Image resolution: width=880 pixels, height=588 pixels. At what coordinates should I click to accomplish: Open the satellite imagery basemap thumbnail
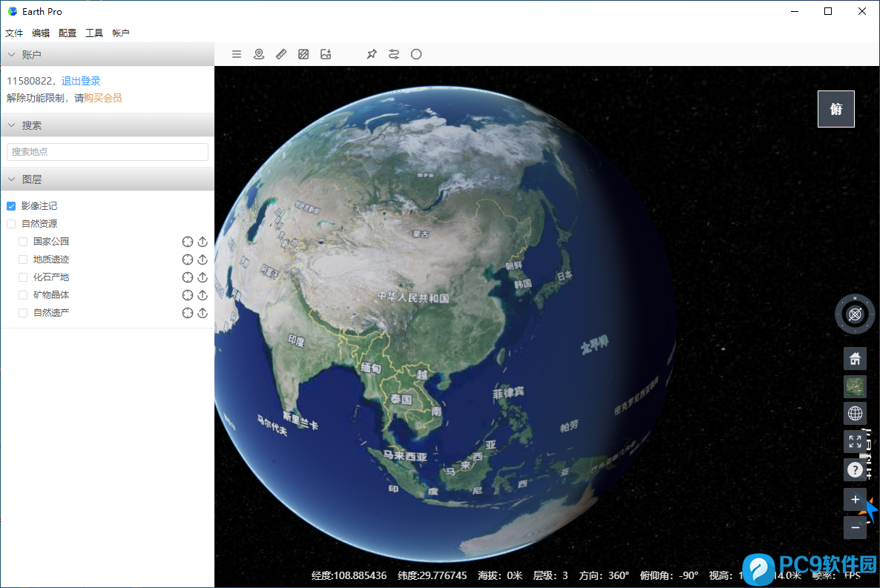855,386
